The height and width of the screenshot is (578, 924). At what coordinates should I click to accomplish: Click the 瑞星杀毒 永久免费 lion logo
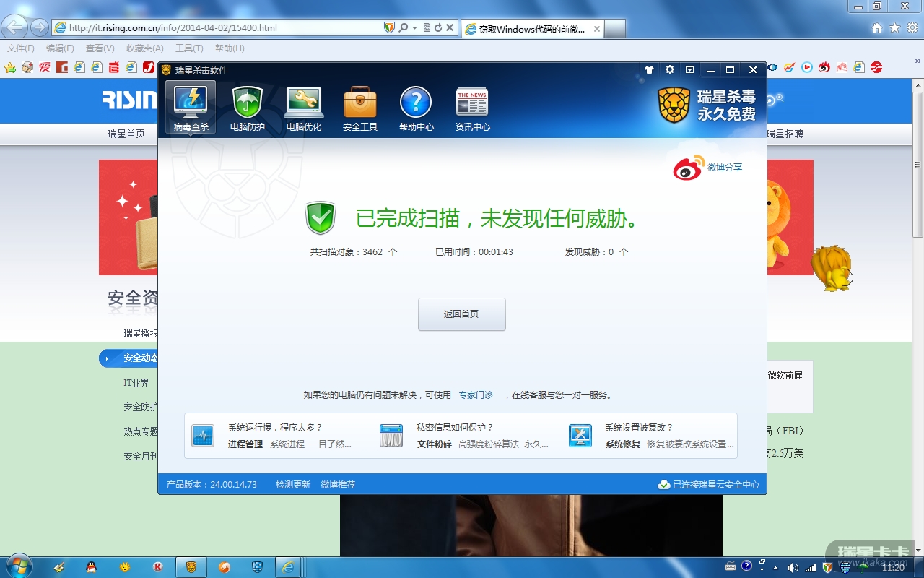[x=707, y=105]
